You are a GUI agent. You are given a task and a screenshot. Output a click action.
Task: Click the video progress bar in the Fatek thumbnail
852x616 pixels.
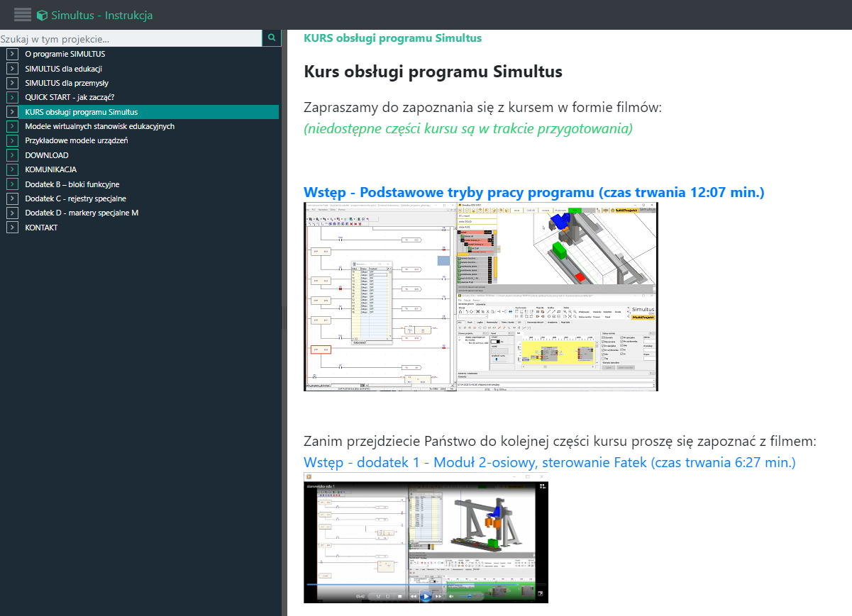coord(426,584)
